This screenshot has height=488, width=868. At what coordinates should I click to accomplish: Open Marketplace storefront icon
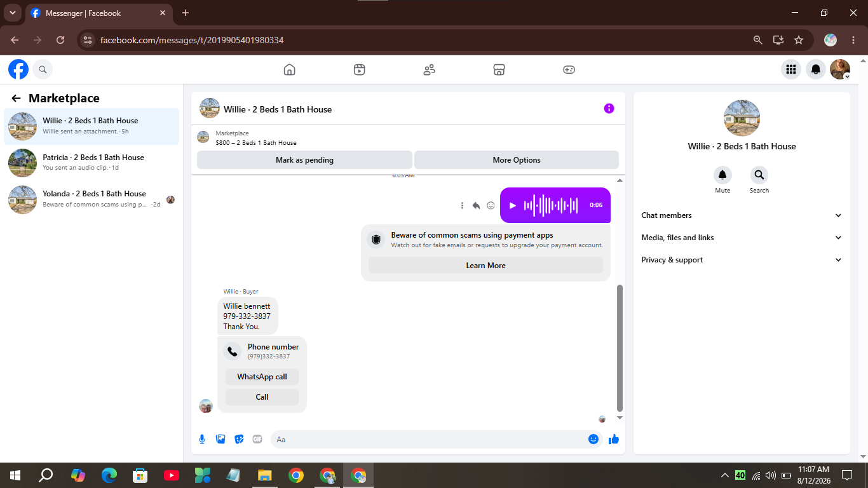tap(499, 69)
